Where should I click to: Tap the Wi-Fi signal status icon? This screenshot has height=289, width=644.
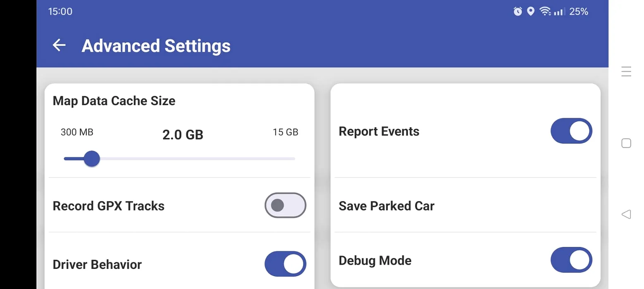[545, 12]
